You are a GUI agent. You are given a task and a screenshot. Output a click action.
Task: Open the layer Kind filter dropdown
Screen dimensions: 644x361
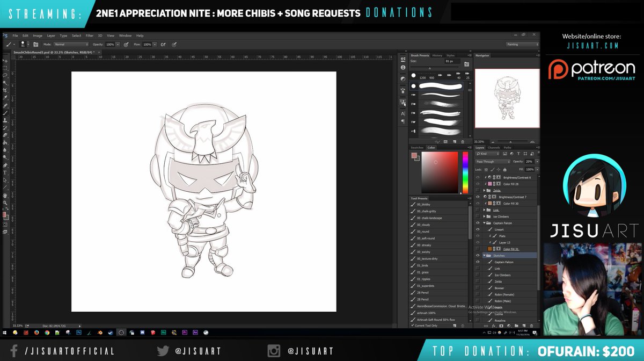(488, 153)
